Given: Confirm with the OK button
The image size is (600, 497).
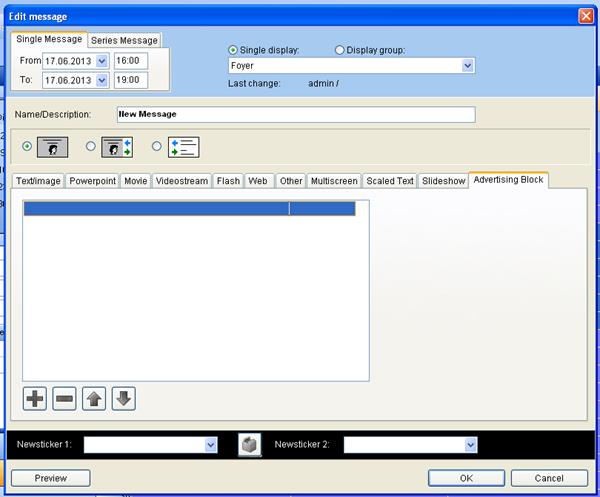Looking at the screenshot, I should pos(466,478).
